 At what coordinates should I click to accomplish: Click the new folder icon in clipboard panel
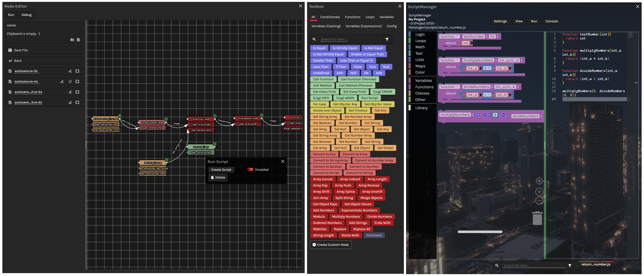click(x=72, y=40)
